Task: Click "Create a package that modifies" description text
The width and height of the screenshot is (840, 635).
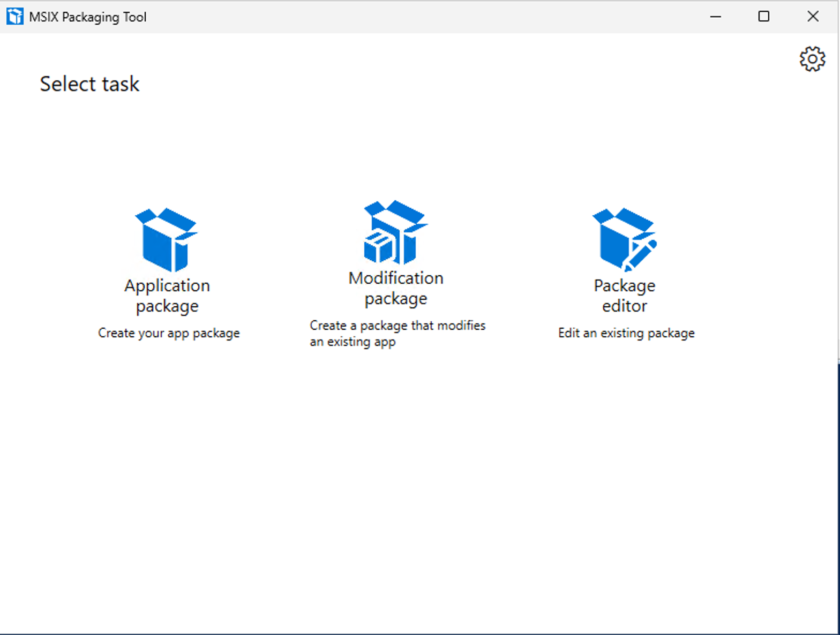Action: pos(397,326)
